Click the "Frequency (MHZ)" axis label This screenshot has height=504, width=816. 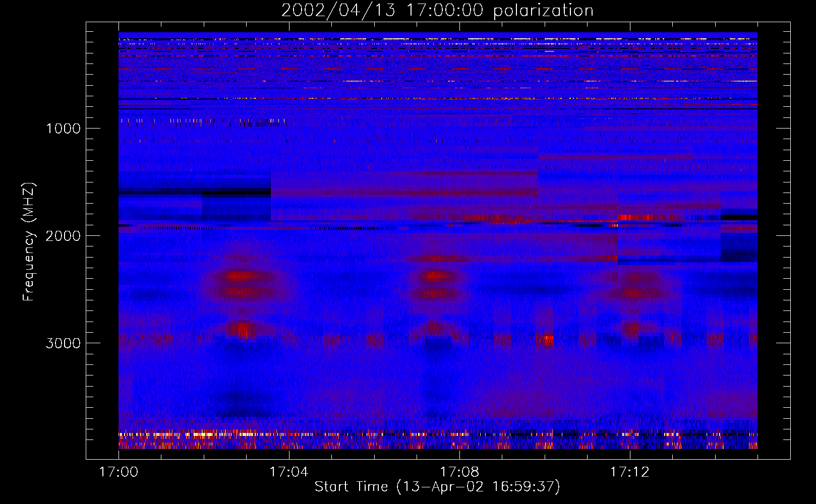click(x=29, y=242)
